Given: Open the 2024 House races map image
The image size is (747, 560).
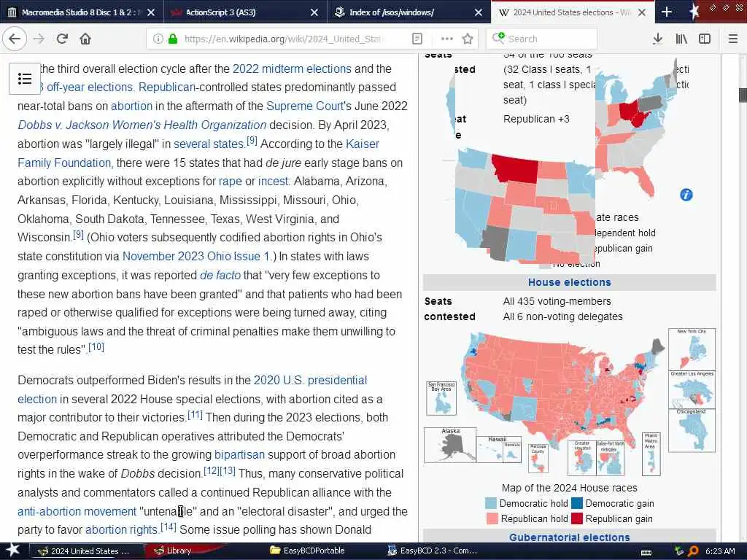Looking at the screenshot, I should tap(569, 402).
